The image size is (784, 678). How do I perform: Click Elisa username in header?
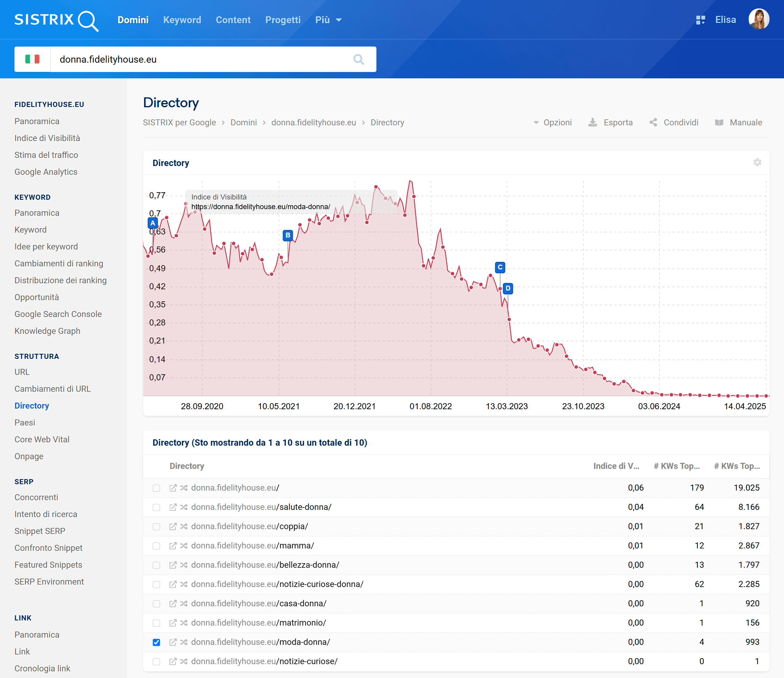(725, 20)
